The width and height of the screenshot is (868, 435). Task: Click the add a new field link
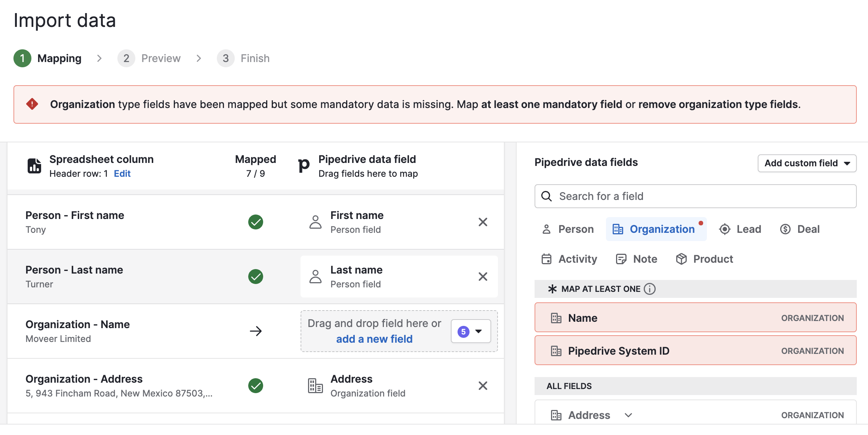pyautogui.click(x=374, y=339)
